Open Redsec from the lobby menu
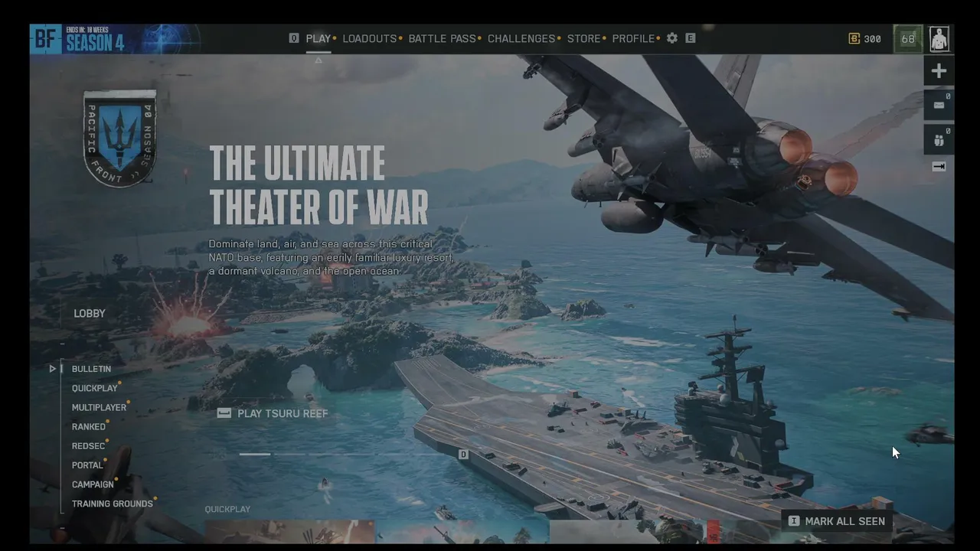Screen dimensions: 980x551 tap(88, 446)
